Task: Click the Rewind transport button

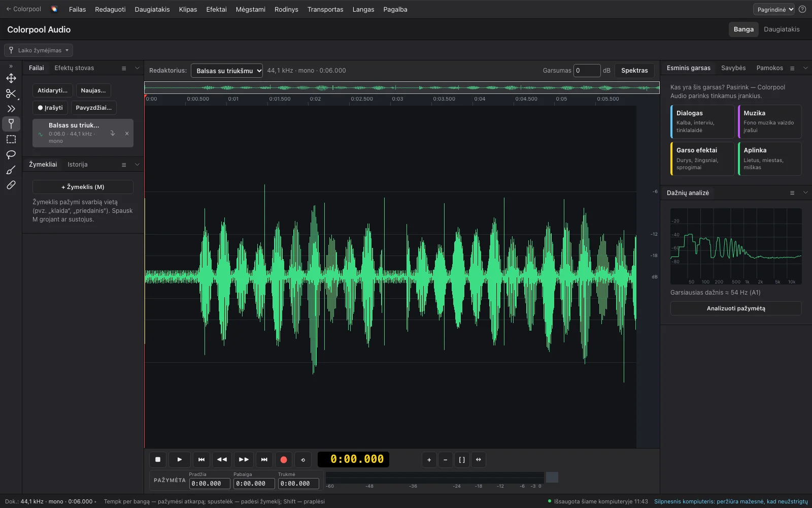Action: [x=222, y=460]
